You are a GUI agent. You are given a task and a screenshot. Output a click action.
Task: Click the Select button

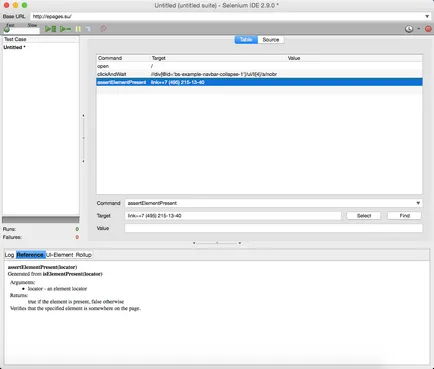[x=364, y=216]
